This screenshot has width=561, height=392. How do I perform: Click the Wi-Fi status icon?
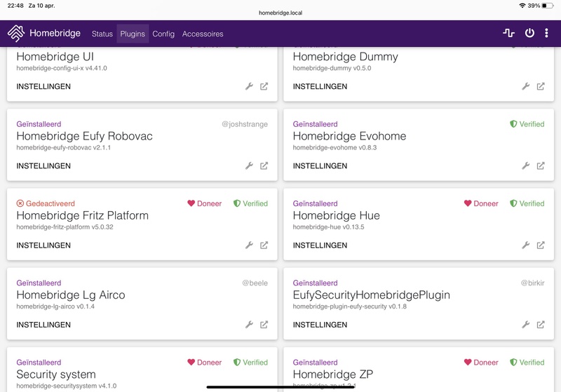click(x=522, y=6)
